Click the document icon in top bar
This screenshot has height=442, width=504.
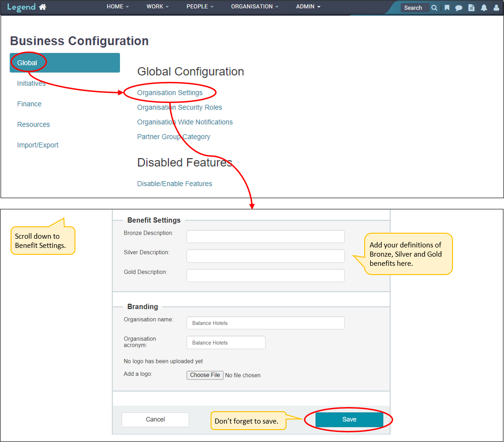coord(471,8)
